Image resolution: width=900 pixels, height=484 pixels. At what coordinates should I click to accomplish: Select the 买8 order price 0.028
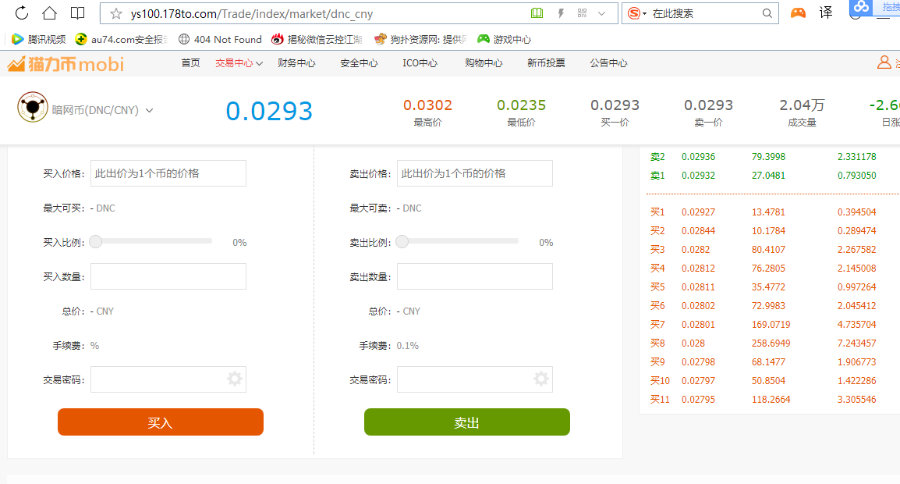693,343
